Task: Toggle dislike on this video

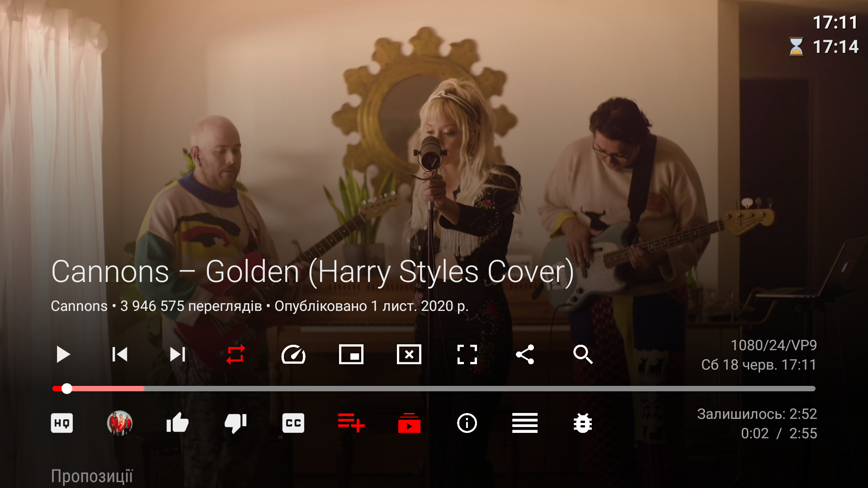Action: point(235,423)
